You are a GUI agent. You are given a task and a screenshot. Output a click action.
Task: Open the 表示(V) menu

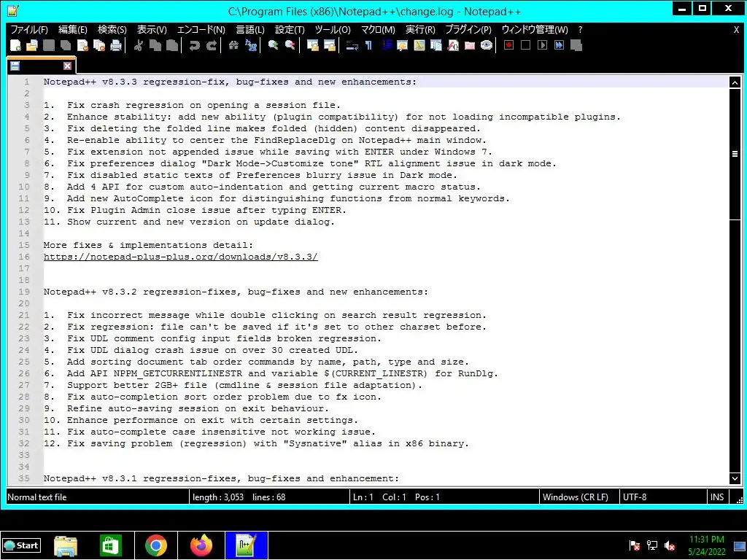(x=152, y=29)
